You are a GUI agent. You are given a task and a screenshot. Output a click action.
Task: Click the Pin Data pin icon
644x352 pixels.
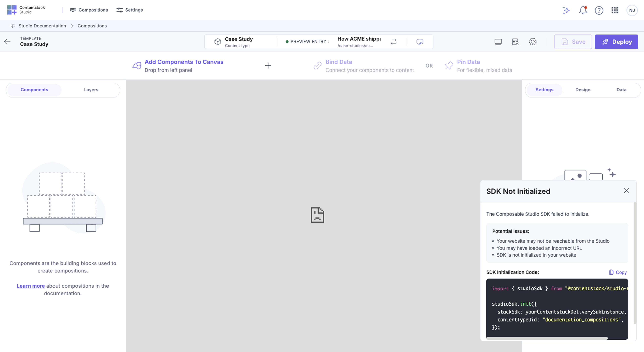[x=449, y=65]
